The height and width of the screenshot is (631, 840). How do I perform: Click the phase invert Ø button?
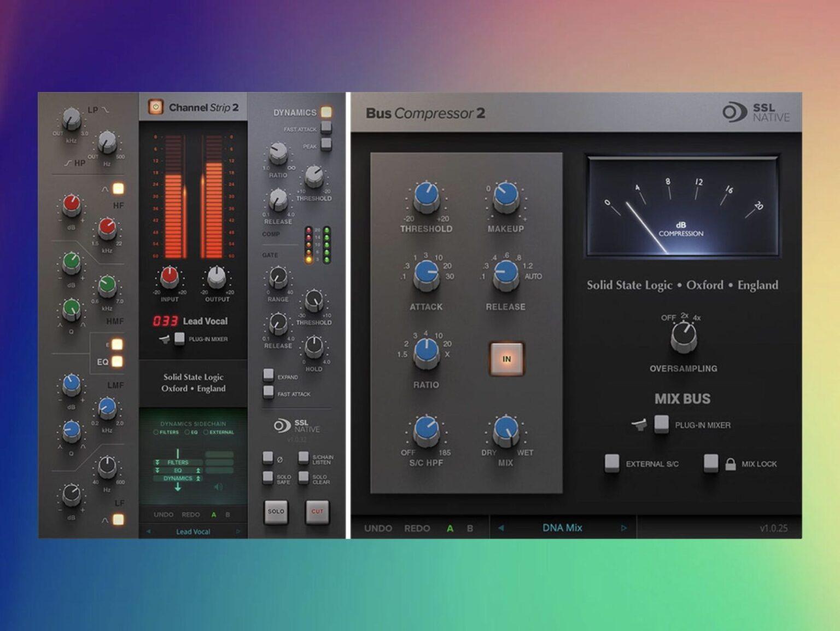tap(267, 457)
